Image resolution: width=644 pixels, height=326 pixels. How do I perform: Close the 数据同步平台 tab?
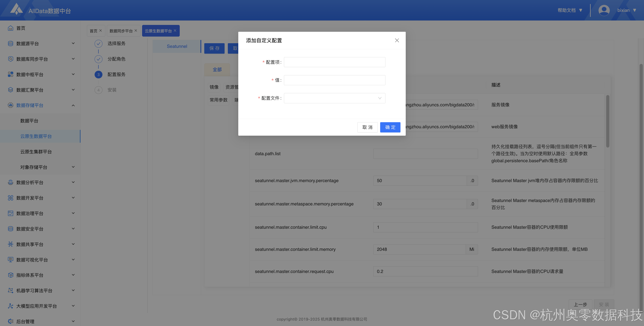tap(136, 31)
